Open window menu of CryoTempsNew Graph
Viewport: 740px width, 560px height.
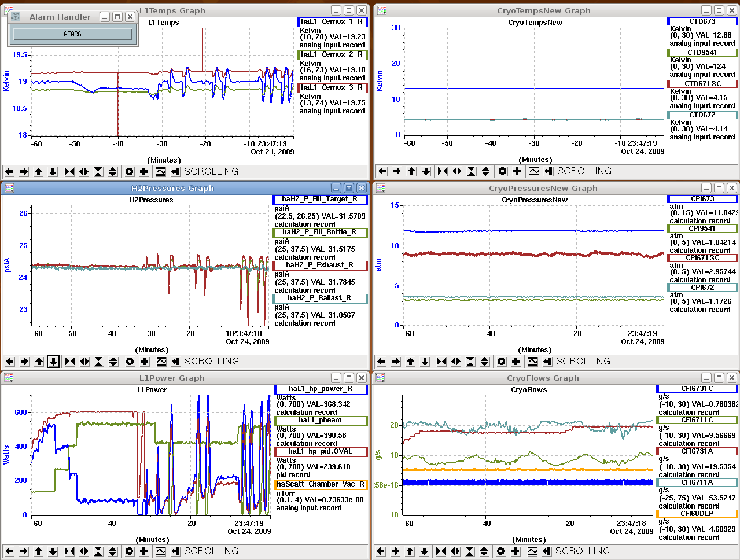381,10
